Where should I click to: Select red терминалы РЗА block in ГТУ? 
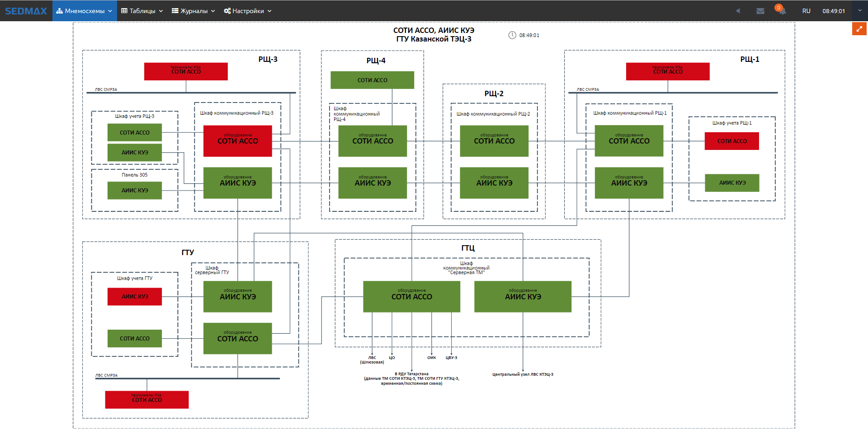pyautogui.click(x=146, y=400)
